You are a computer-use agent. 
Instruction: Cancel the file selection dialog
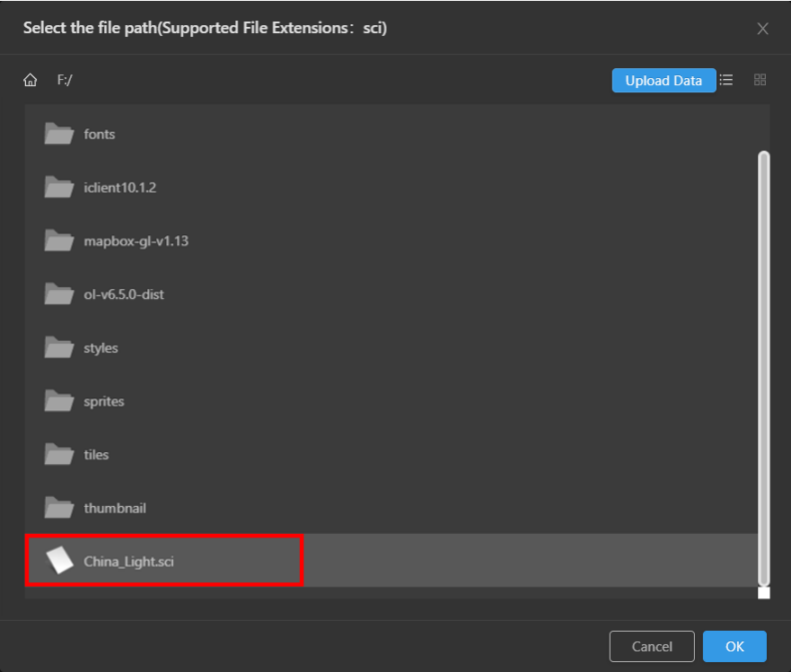pyautogui.click(x=652, y=646)
